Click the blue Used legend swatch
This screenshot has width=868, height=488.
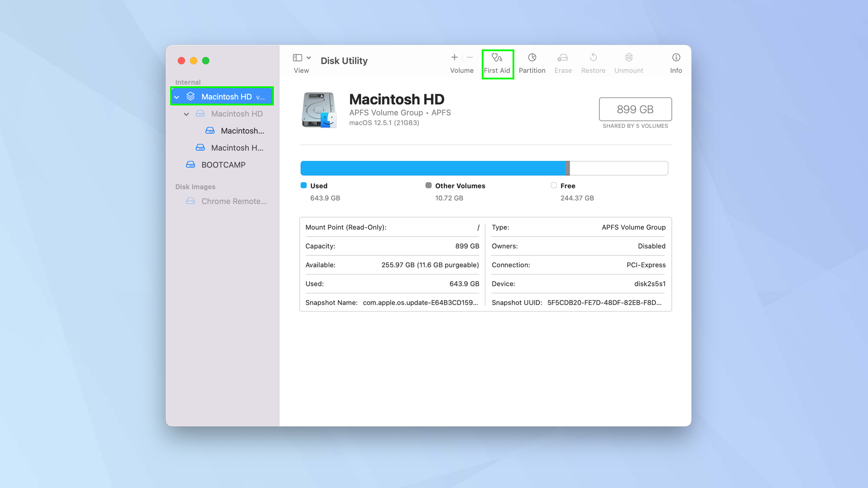click(303, 185)
